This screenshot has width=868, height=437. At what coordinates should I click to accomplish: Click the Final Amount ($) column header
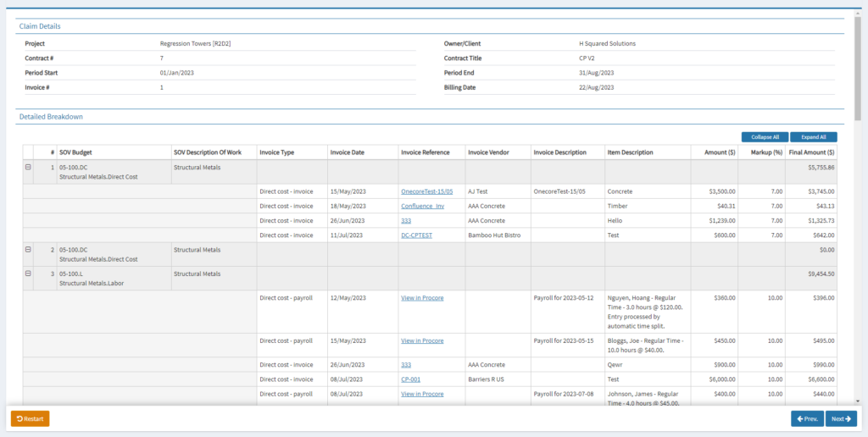coord(811,152)
